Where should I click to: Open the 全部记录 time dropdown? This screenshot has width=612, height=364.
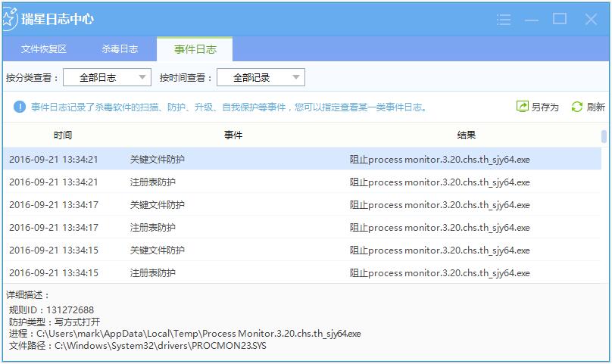(x=261, y=77)
